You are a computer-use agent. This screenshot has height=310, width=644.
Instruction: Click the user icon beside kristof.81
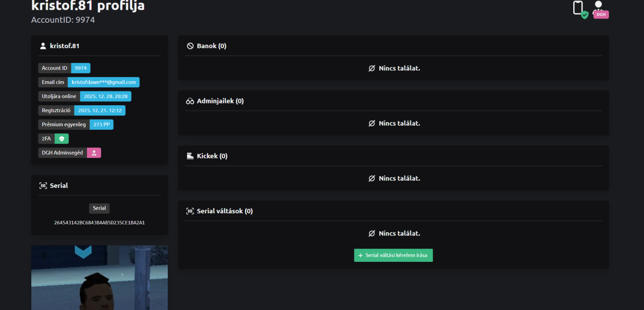tap(43, 46)
